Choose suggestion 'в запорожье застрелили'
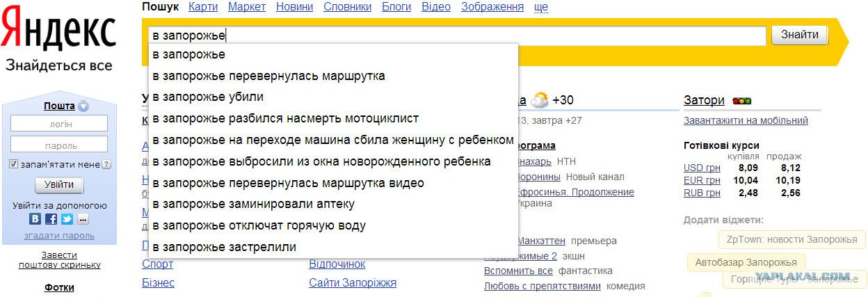Viewport: 868px width, 297px height. pos(333,247)
